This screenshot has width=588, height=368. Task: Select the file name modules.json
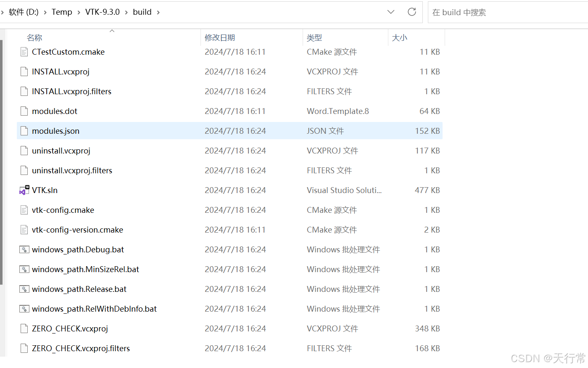tap(55, 131)
